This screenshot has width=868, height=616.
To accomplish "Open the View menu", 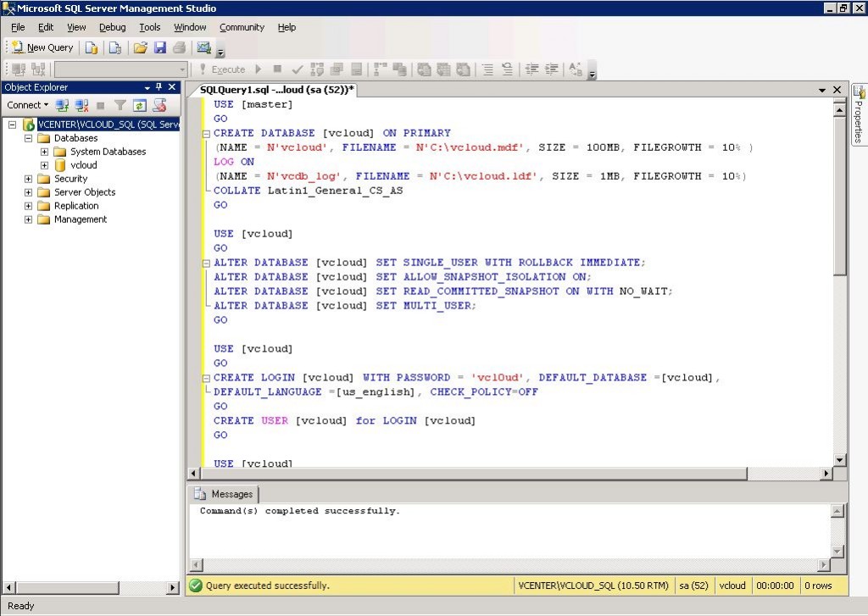I will pyautogui.click(x=76, y=27).
